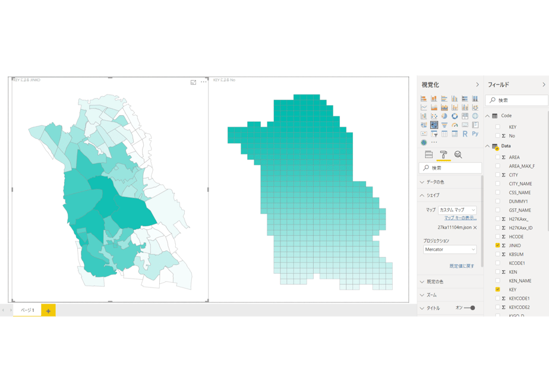Collapse the 視覚化 pane
549x392 pixels.
477,85
